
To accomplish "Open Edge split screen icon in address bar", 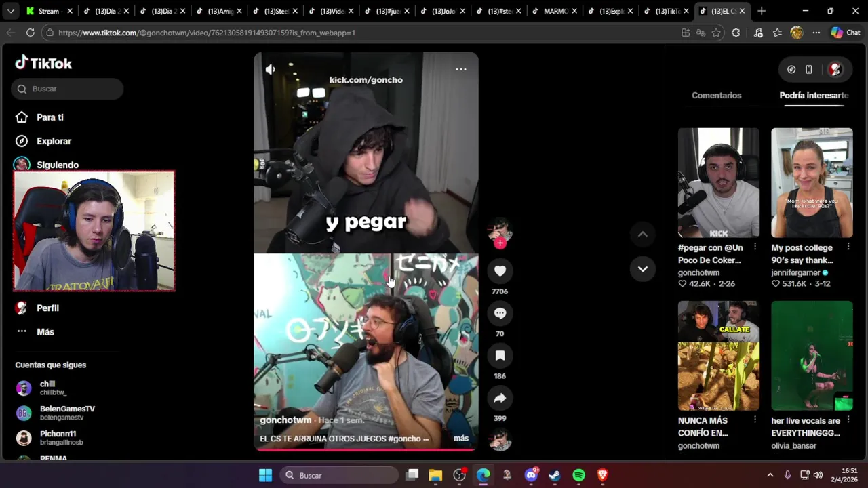I will point(686,33).
